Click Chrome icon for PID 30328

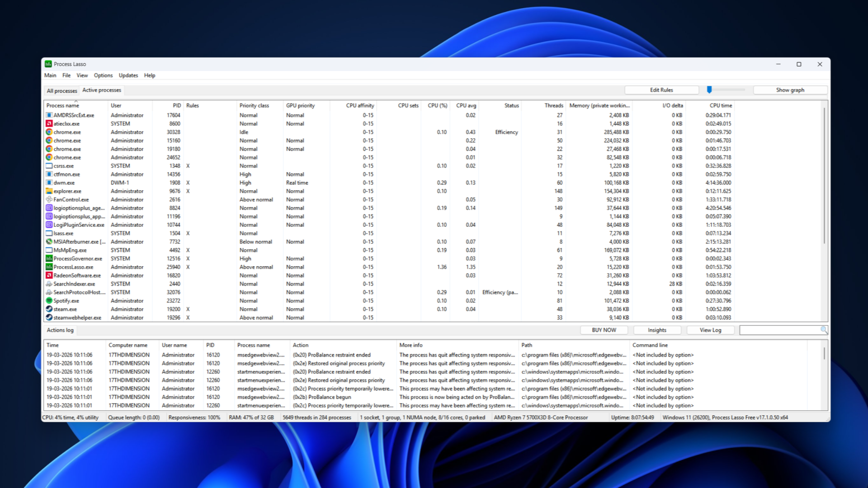[x=49, y=132]
